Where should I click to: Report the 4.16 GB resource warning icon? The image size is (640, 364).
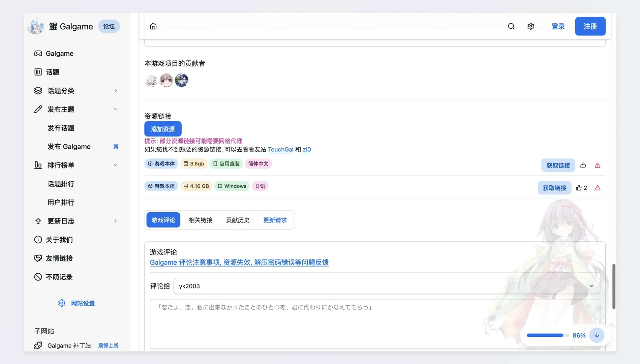(x=598, y=188)
